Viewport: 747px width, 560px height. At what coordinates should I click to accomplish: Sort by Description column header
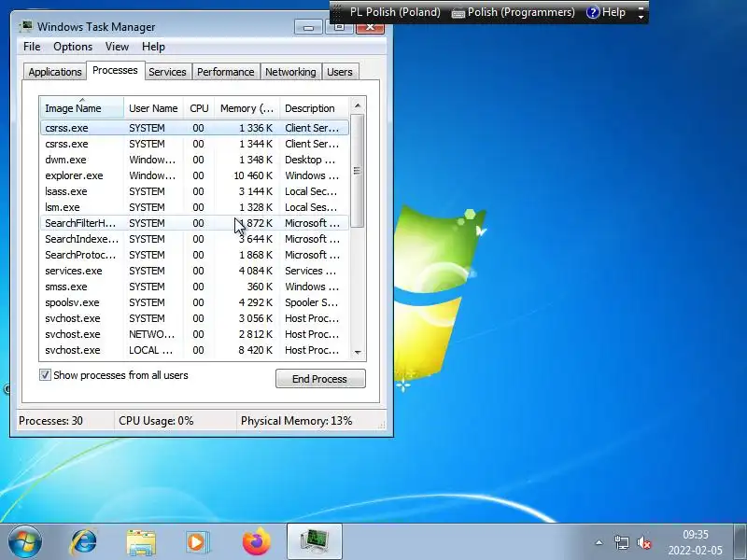tap(315, 108)
